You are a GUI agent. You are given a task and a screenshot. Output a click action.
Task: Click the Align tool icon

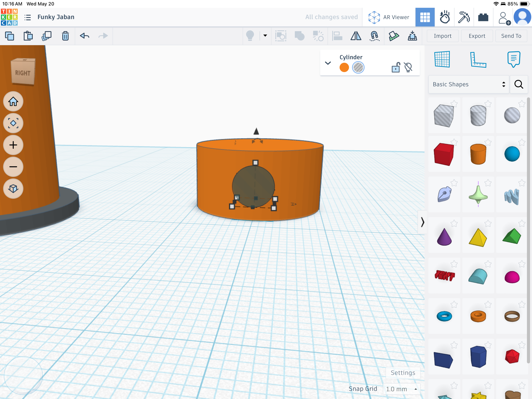click(337, 36)
